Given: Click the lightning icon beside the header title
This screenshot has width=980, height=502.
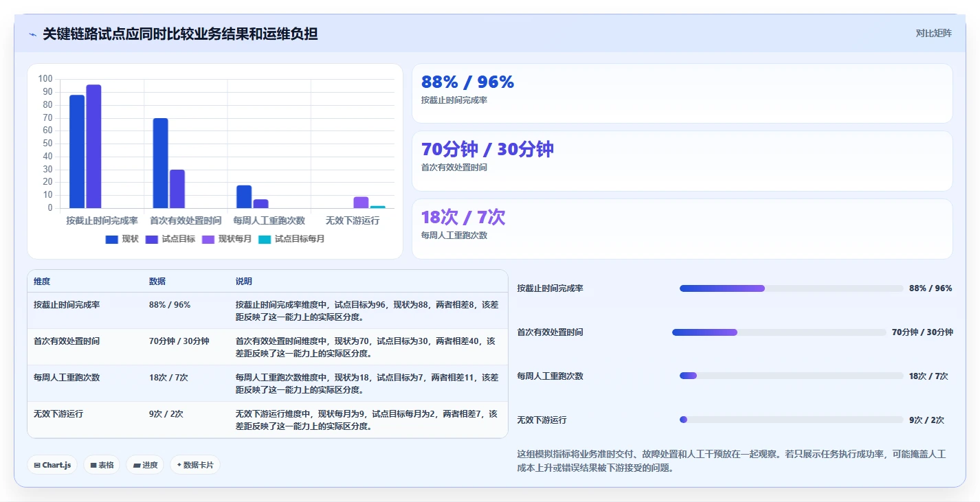Looking at the screenshot, I should click(x=32, y=34).
